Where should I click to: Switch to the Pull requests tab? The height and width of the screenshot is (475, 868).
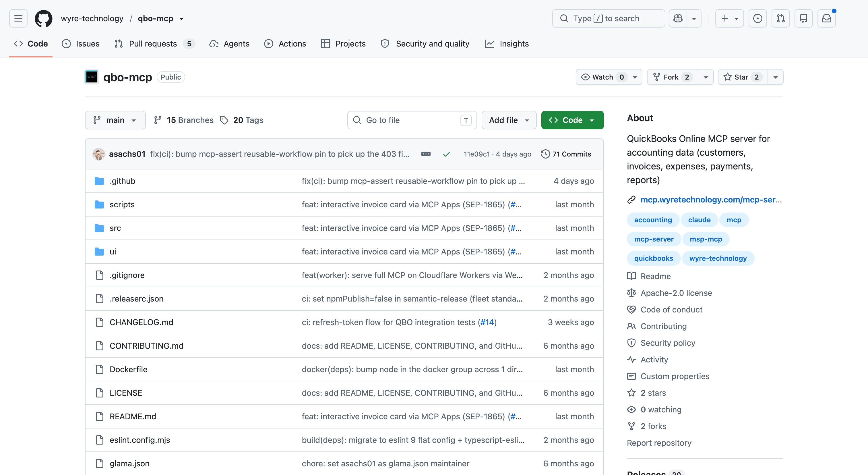coord(155,44)
